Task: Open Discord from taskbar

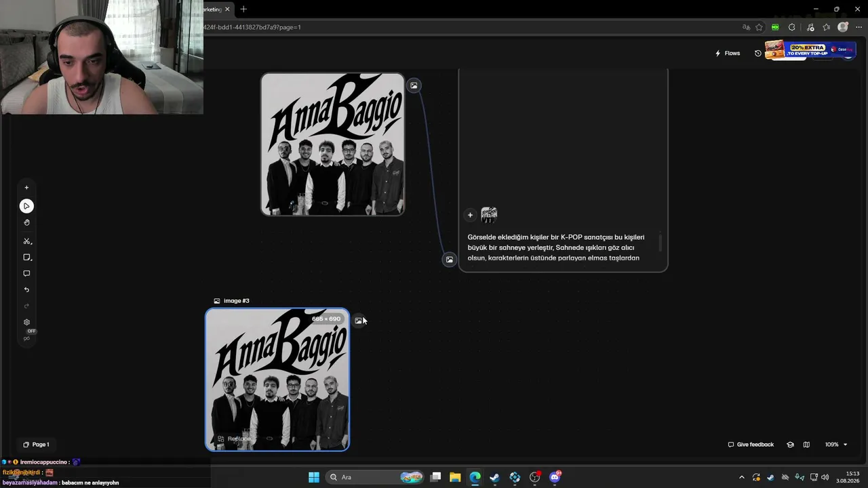Action: click(555, 477)
